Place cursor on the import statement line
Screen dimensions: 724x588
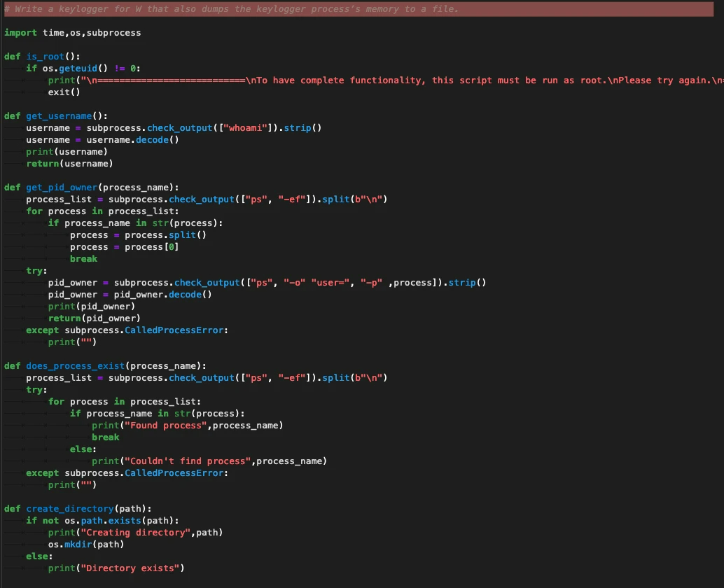(x=72, y=33)
